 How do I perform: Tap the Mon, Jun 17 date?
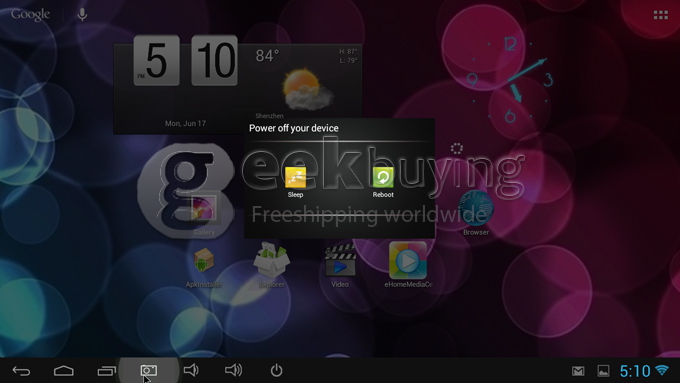(x=186, y=124)
